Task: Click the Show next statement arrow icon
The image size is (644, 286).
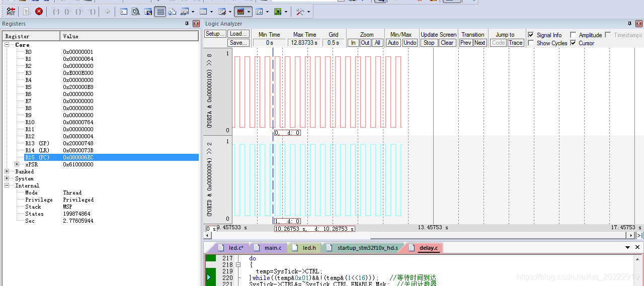Action: click(x=107, y=12)
